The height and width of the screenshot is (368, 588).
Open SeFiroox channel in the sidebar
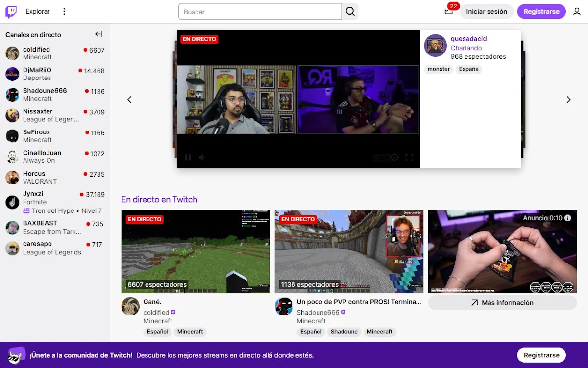(x=55, y=136)
